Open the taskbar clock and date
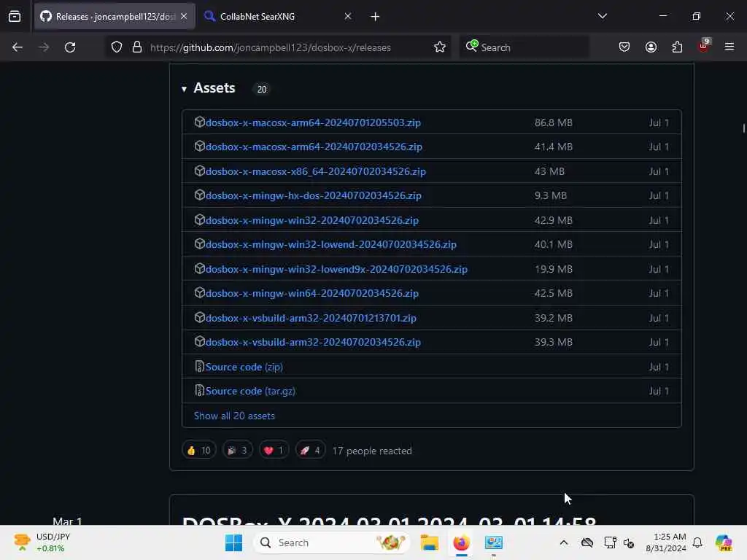747x560 pixels. [x=665, y=542]
